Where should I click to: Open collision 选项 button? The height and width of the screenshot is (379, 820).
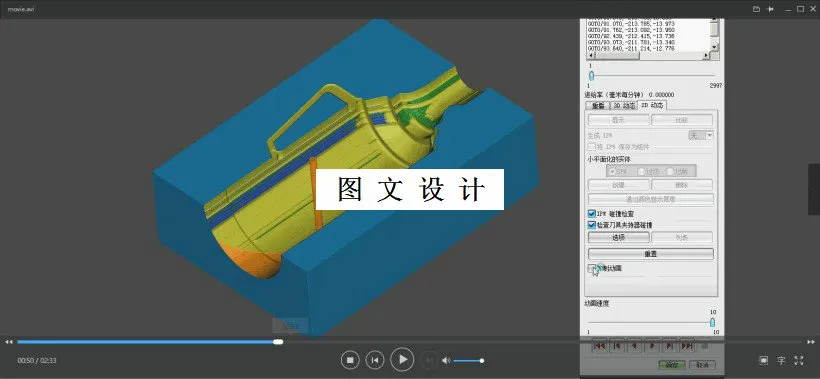click(619, 237)
